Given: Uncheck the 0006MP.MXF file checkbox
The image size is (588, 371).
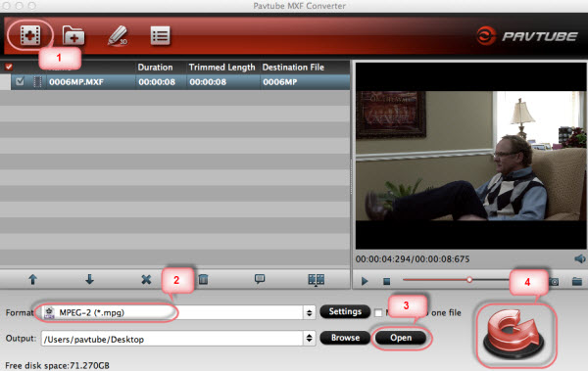Looking at the screenshot, I should (x=20, y=81).
